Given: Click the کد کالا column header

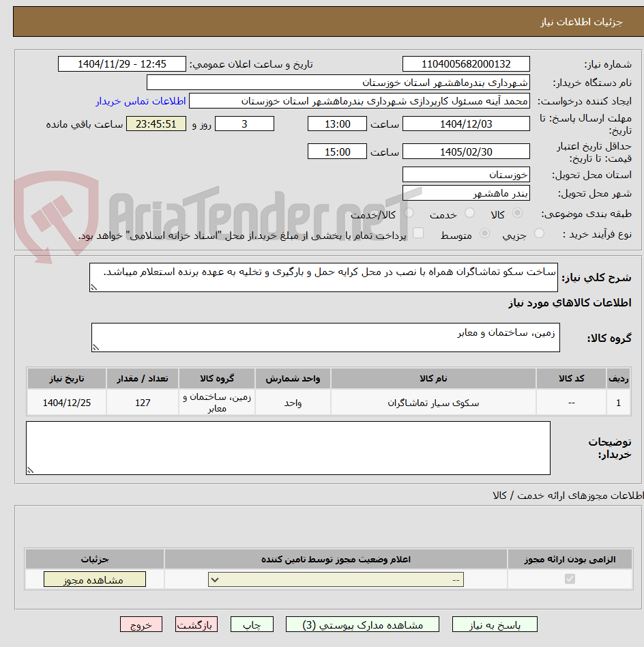Looking at the screenshot, I should pos(572,378).
